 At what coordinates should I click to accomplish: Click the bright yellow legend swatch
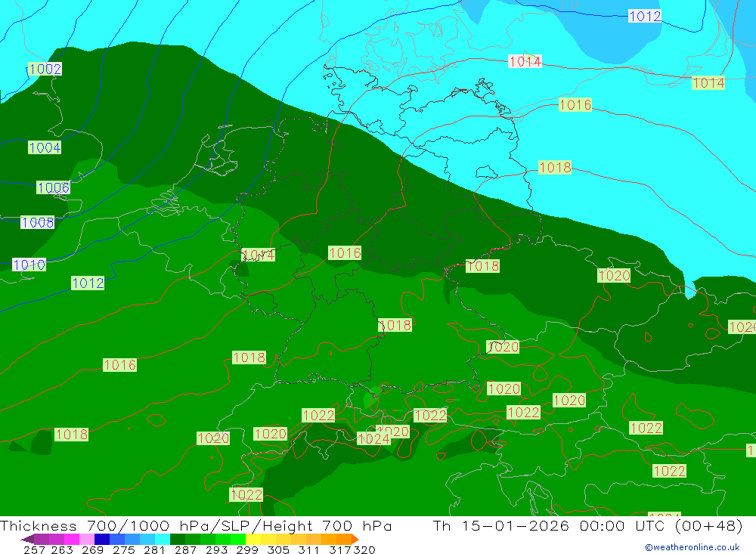tap(253, 539)
